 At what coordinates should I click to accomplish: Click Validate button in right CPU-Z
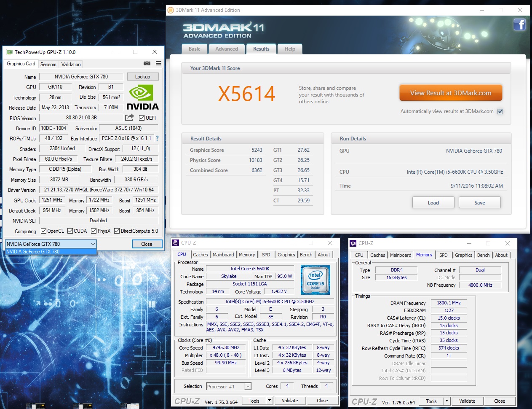coord(467,401)
